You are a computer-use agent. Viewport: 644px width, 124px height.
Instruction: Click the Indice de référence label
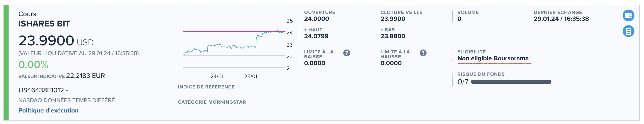(206, 87)
